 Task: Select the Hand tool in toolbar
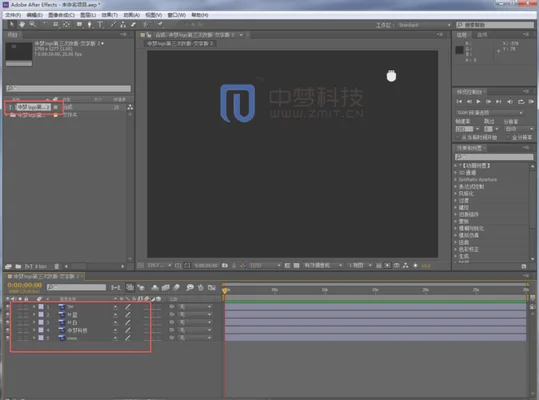pos(22,24)
